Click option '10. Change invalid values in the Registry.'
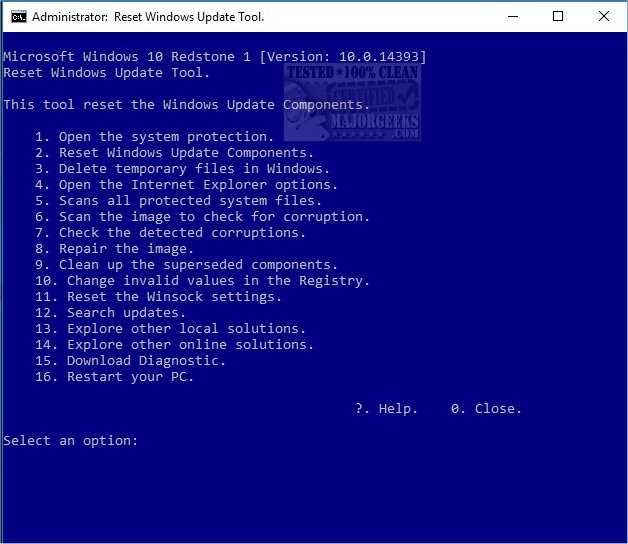628x544 pixels. [x=202, y=281]
